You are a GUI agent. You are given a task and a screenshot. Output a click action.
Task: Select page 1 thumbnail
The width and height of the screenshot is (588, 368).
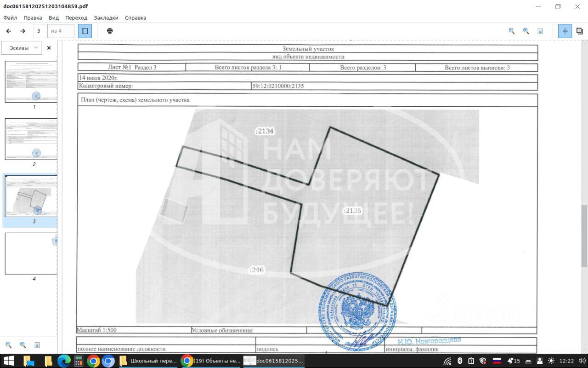click(31, 81)
